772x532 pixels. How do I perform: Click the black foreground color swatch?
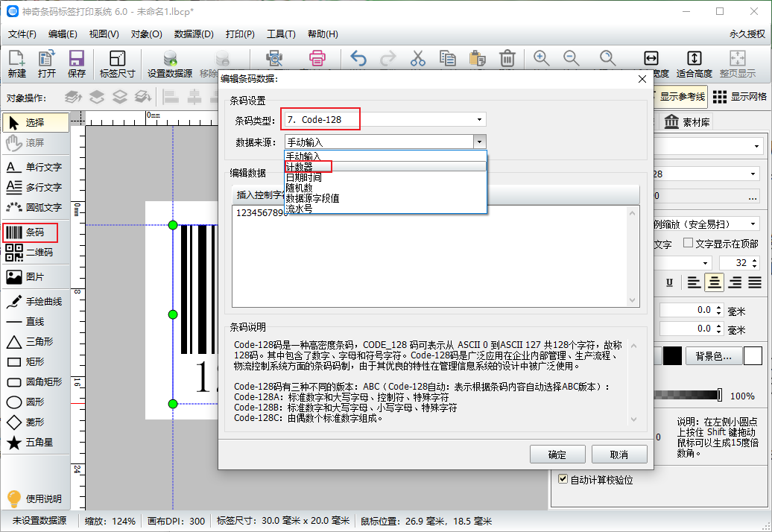[x=672, y=356]
